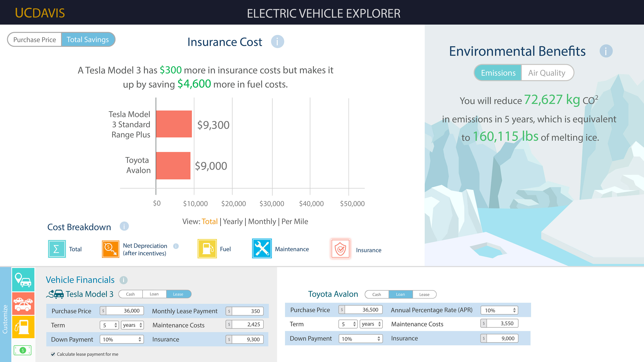This screenshot has width=644, height=362.
Task: Choose Cash for Toyota Avalon
Action: (x=377, y=294)
